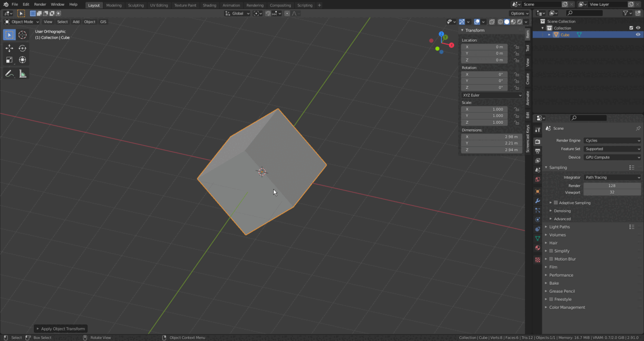Open the Tool properties tab icon
This screenshot has height=341, width=644.
tap(538, 130)
